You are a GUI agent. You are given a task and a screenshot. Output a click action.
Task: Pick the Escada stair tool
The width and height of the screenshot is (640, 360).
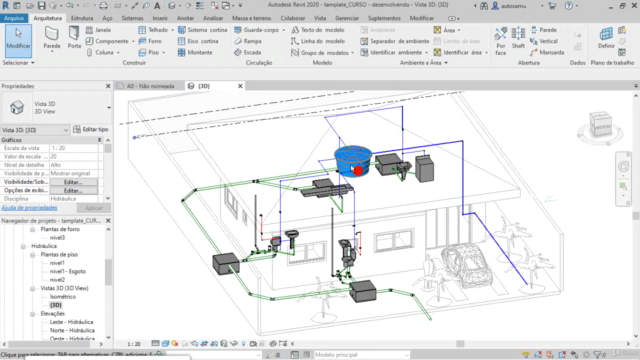pyautogui.click(x=247, y=52)
